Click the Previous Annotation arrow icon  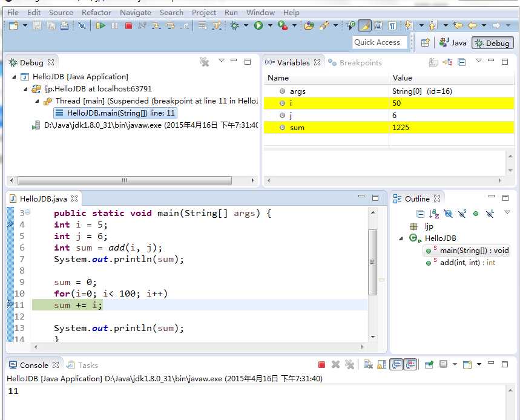(432, 25)
